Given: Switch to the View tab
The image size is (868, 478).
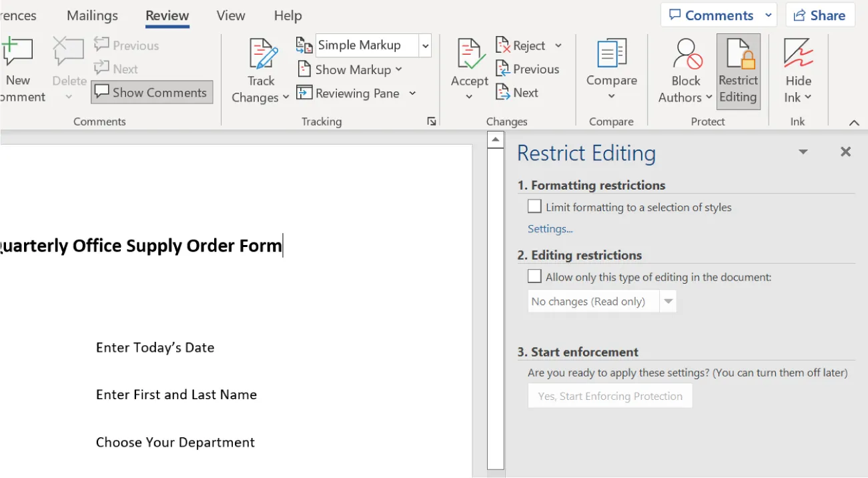Looking at the screenshot, I should [230, 15].
